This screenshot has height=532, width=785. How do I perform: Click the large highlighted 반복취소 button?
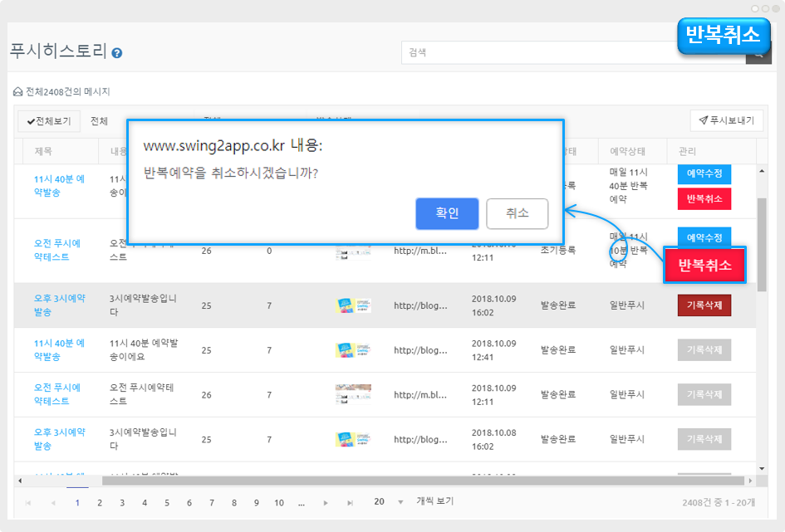pyautogui.click(x=704, y=266)
